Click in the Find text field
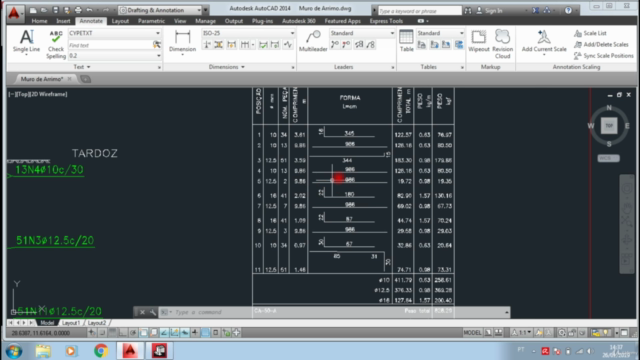Viewport: 640px width, 360px height. pyautogui.click(x=109, y=45)
